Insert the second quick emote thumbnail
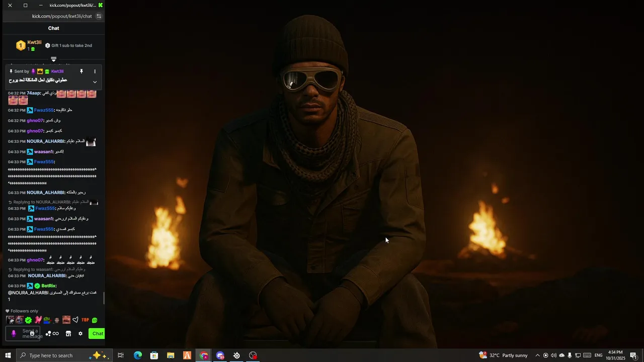This screenshot has height=362, width=644. point(19,320)
